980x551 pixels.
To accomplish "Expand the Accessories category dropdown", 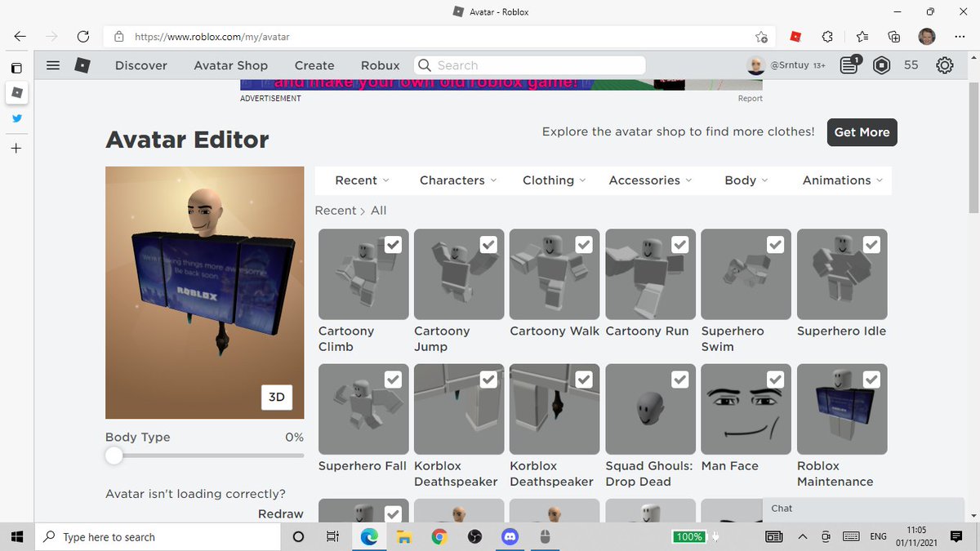I will point(650,180).
